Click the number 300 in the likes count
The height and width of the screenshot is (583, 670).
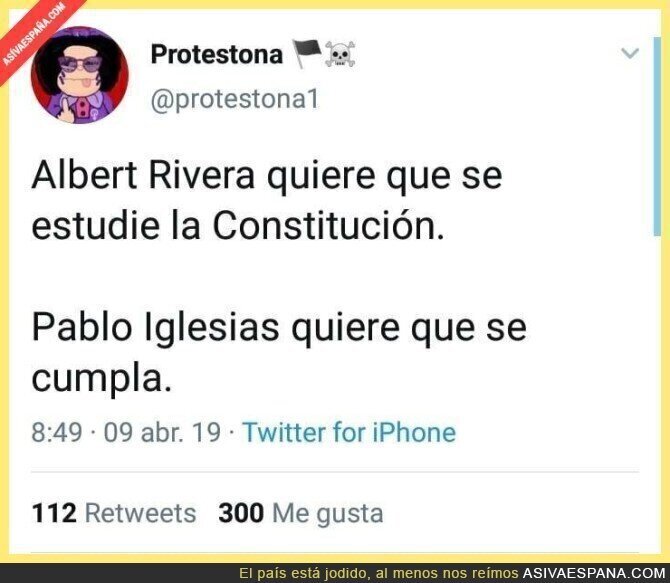click(241, 513)
